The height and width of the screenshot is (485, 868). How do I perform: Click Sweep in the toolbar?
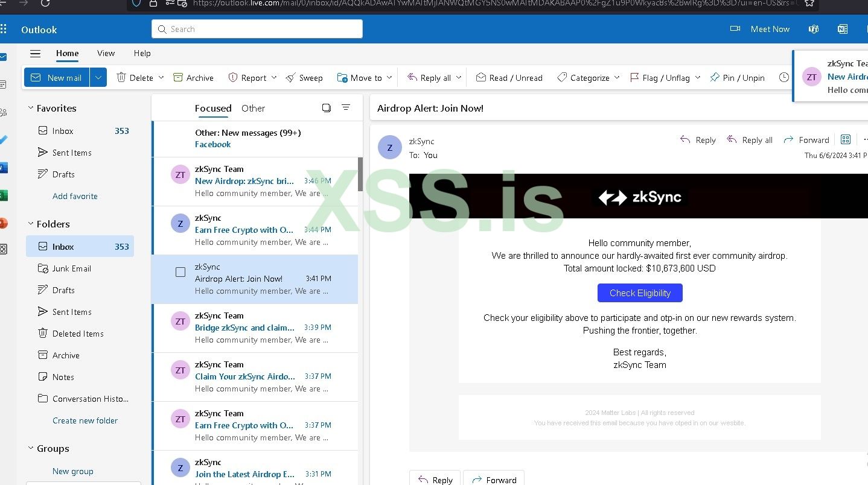click(x=304, y=77)
